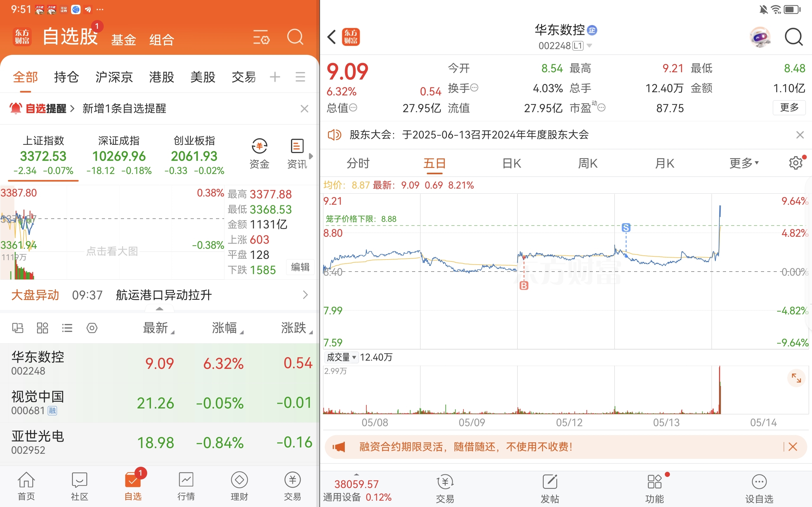
Task: Switch watchlist to list view layout
Action: pos(67,328)
